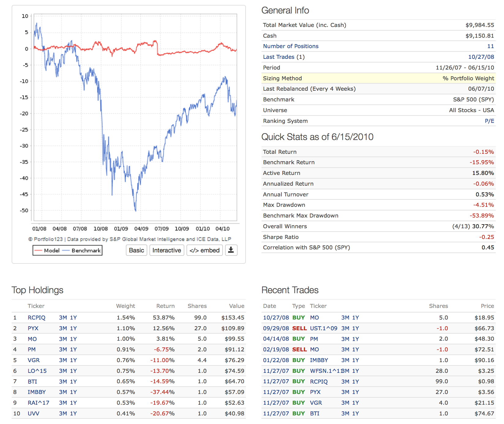Viewport: 504px width, 424px height.
Task: Switch chart to Interactive mode
Action: 167,250
